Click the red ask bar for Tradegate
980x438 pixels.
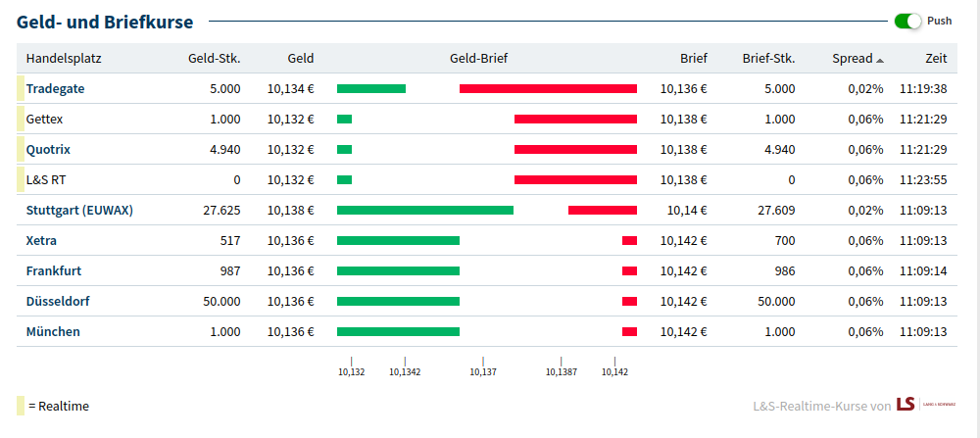pos(548,88)
